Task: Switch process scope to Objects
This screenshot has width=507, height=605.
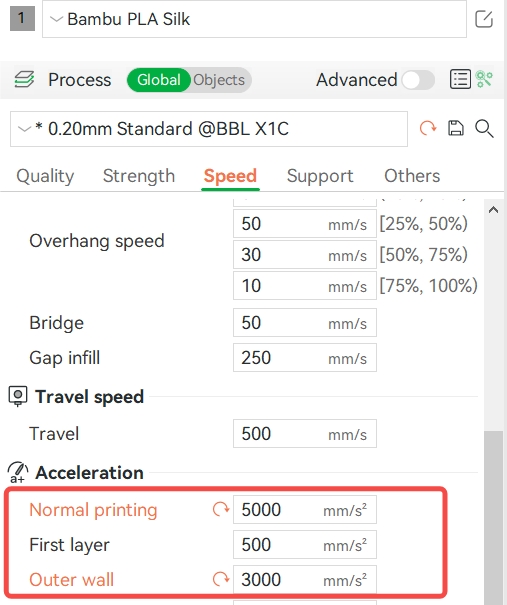Action: [x=219, y=80]
